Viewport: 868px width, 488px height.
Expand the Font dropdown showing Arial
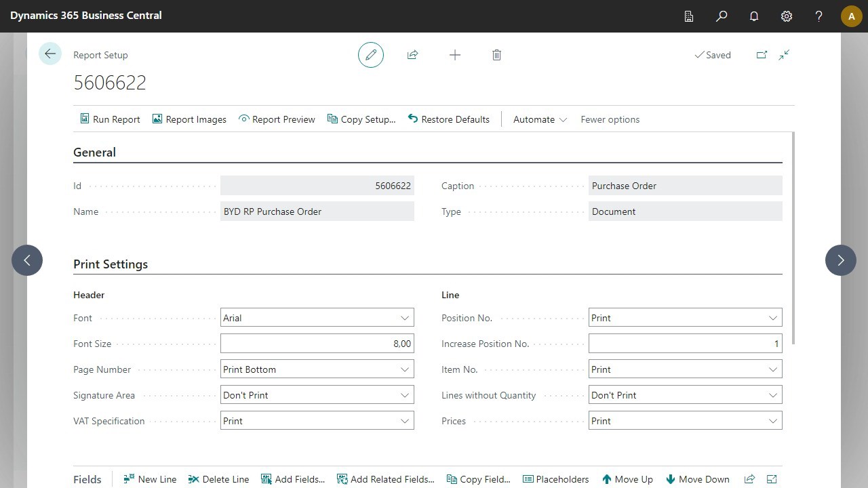pos(317,318)
